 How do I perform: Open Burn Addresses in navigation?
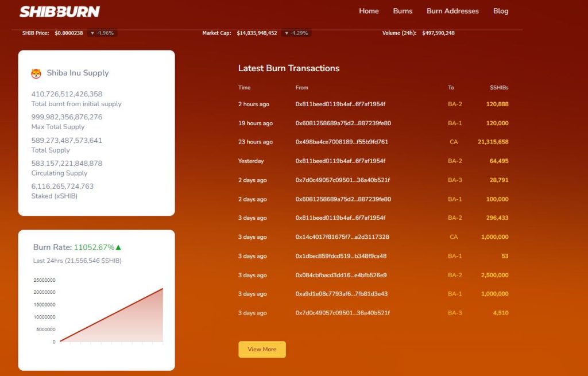pos(452,11)
